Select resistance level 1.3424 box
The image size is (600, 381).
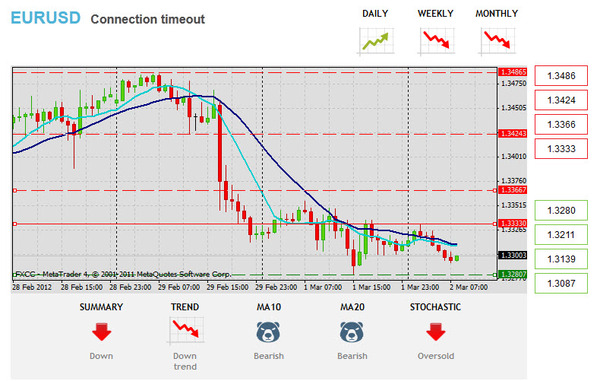(561, 100)
